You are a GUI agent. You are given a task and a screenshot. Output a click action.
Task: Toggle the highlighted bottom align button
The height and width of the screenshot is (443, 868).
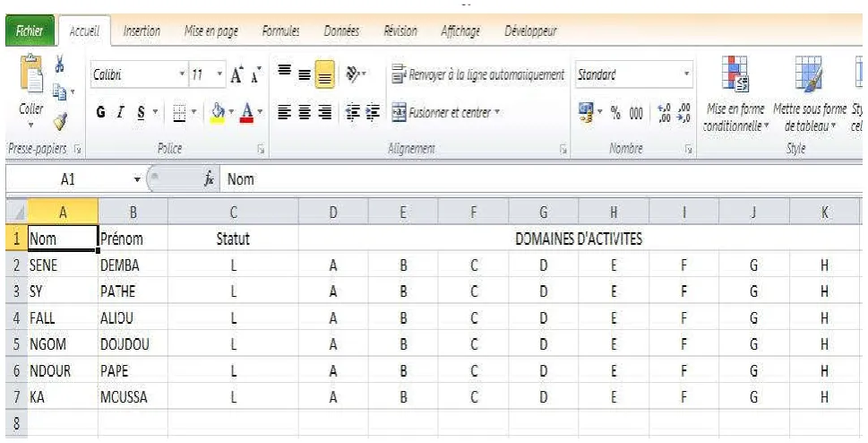(325, 74)
